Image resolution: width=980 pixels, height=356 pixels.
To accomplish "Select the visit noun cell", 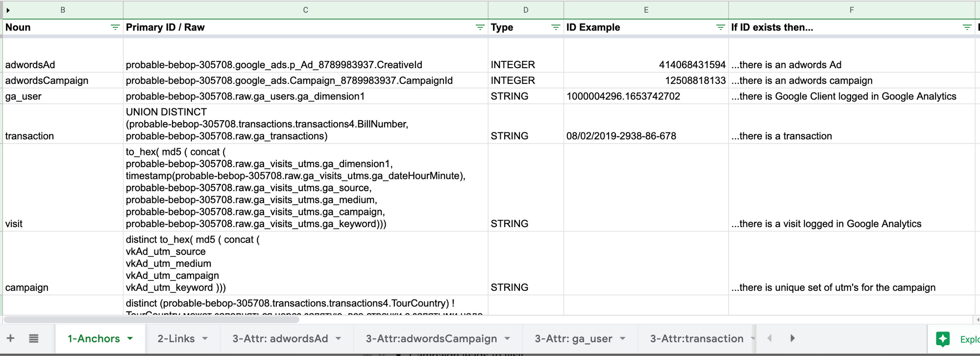I will click(x=63, y=187).
